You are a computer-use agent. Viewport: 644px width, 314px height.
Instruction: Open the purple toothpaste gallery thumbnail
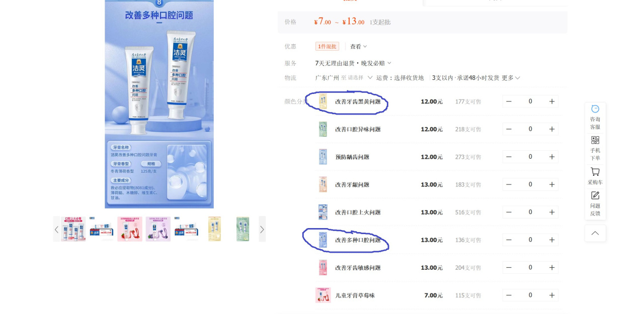pos(158,229)
